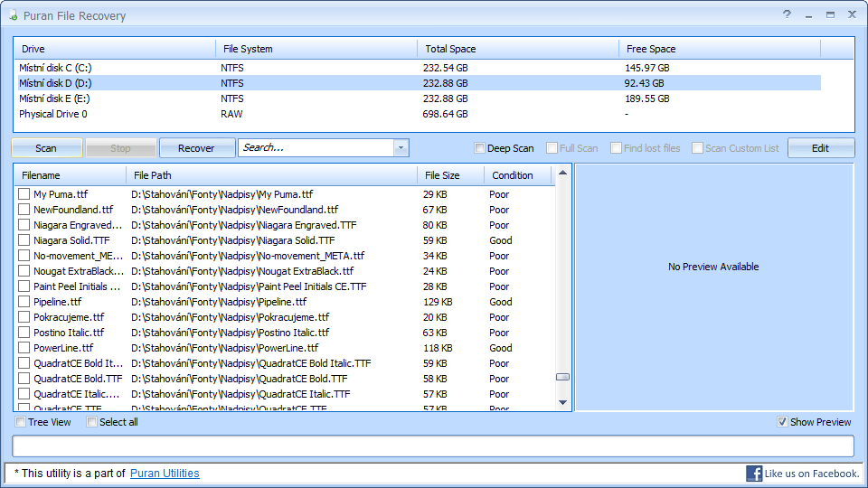Tick the checkbox for QuadratCE Bold.TTF
The height and width of the screenshot is (488, 868).
coord(24,379)
